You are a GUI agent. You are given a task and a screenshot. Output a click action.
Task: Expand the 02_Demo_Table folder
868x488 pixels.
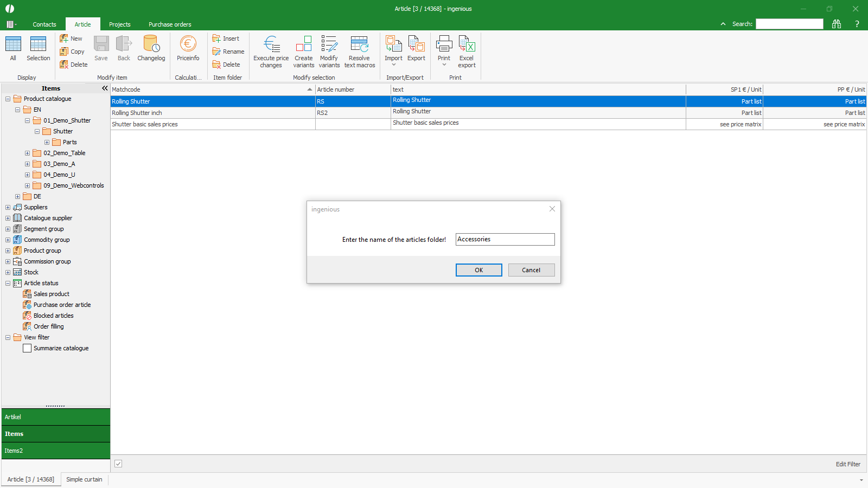pos(27,153)
